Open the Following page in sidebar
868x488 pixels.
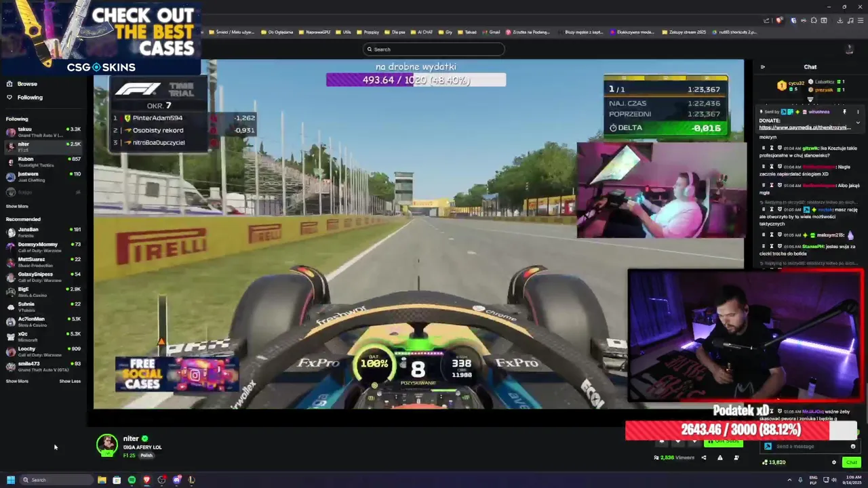click(30, 98)
